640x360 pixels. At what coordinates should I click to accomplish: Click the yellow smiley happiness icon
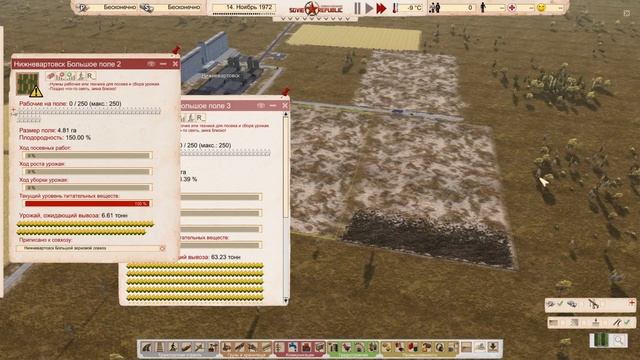541,7
